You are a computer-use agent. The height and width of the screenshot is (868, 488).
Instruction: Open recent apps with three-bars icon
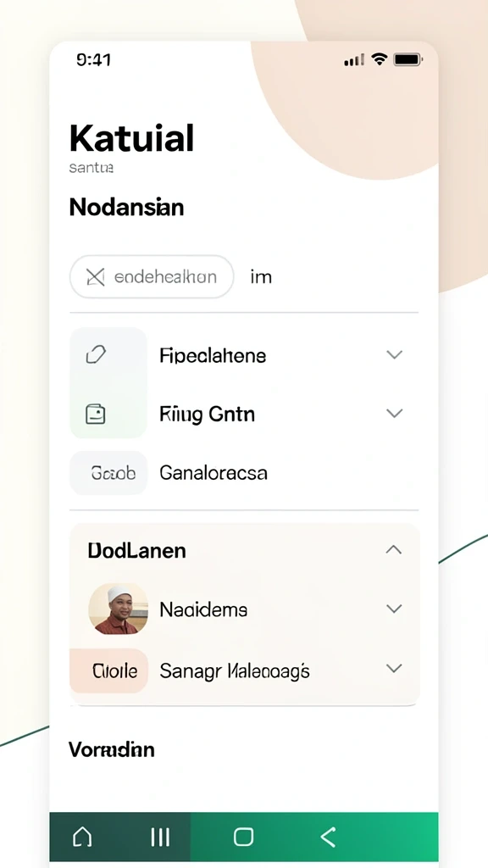point(160,837)
